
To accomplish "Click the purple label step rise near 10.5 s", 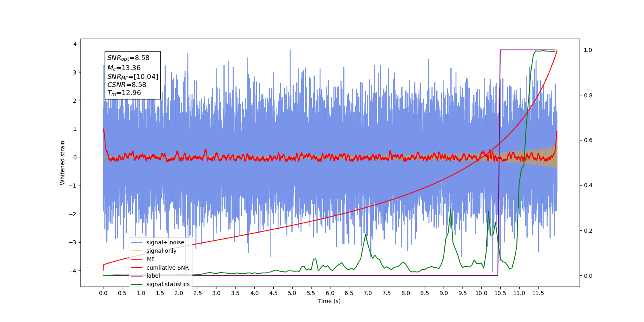I will click(x=499, y=163).
